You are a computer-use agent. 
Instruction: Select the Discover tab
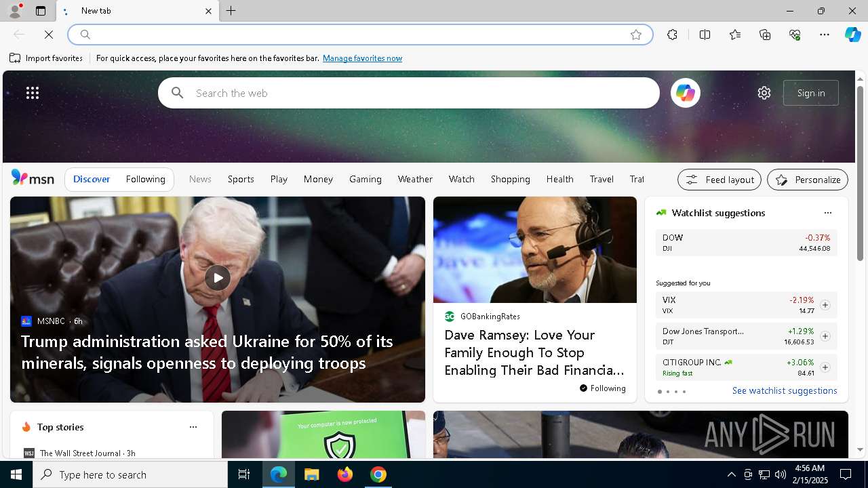click(x=92, y=179)
